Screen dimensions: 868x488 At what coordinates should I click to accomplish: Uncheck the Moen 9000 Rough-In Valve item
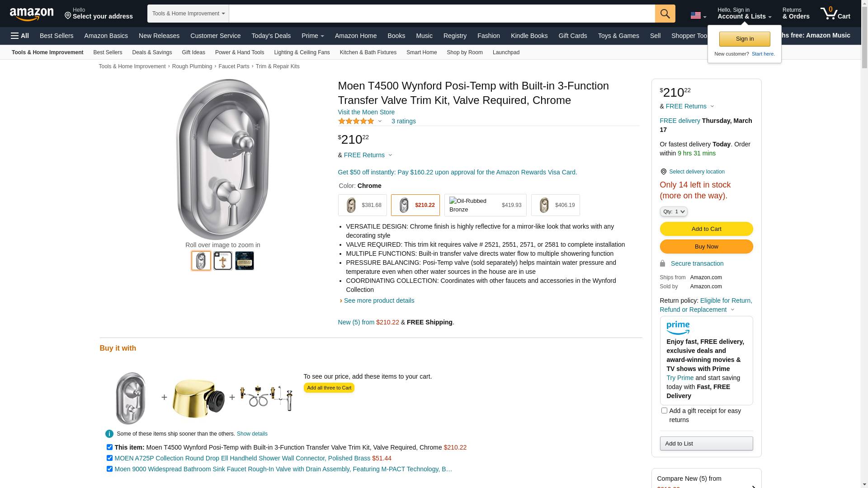coord(109,469)
